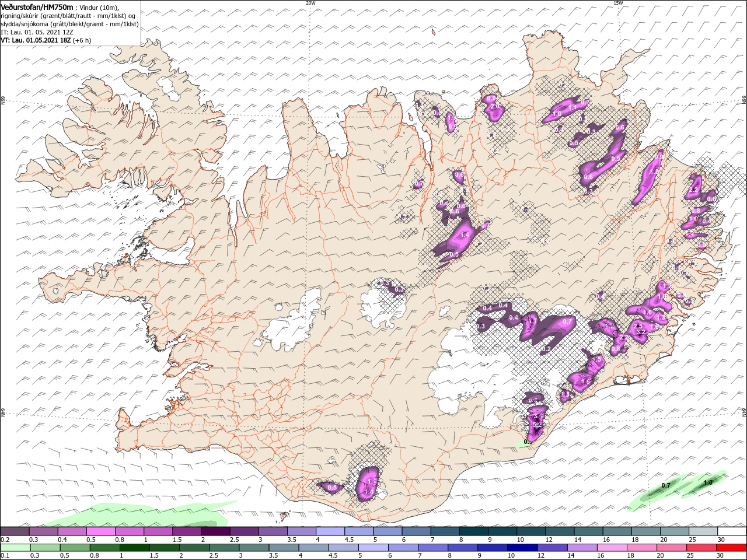
Task: Select top-row legend swatch between 18 and 20
Action: coord(645,531)
